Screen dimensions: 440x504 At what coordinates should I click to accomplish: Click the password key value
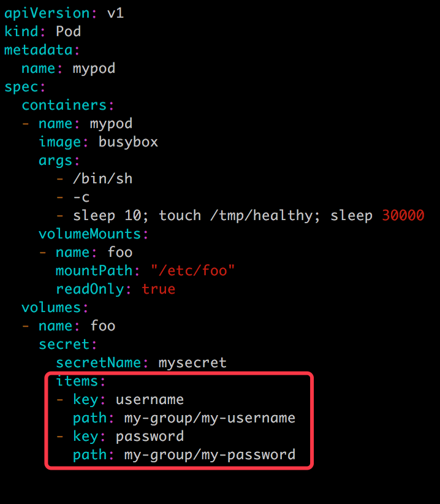click(x=150, y=436)
